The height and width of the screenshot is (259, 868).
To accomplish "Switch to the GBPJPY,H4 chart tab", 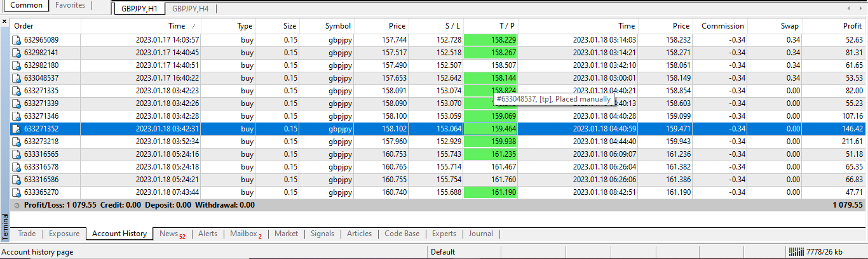I will (190, 9).
